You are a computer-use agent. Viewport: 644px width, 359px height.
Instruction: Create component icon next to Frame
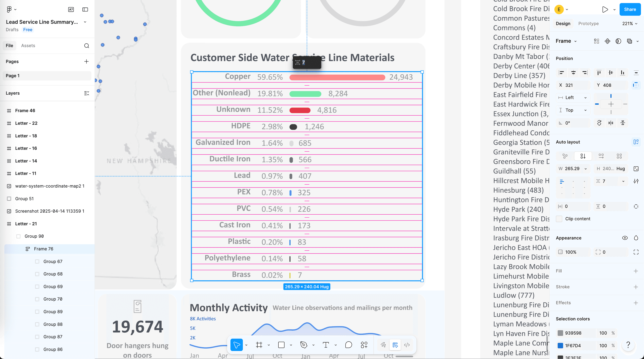coord(607,41)
